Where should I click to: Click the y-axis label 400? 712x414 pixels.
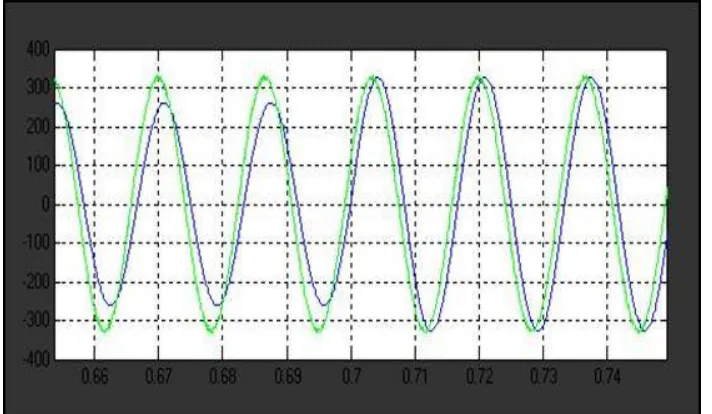38,49
